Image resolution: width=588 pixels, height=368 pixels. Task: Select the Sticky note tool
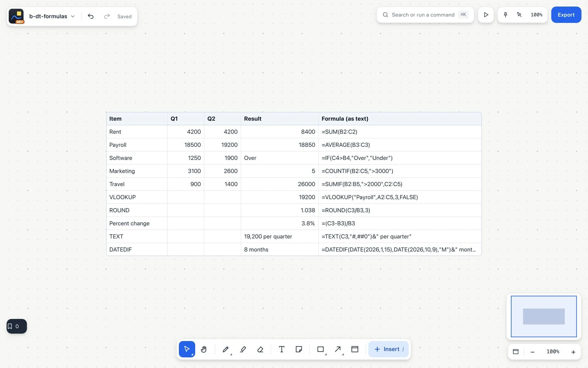click(x=299, y=349)
